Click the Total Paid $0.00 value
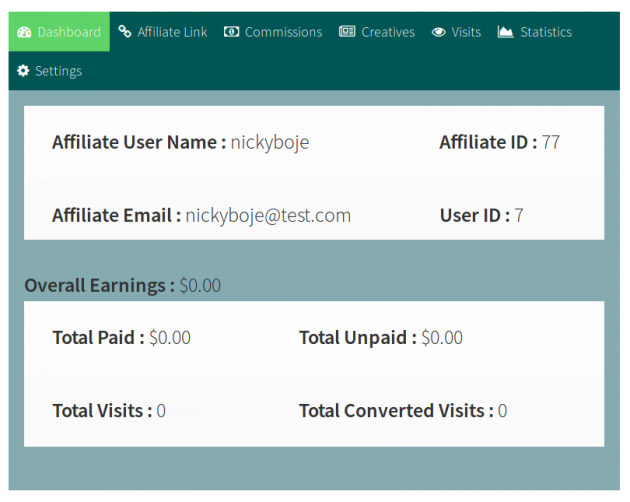The width and height of the screenshot is (630, 502). pos(170,338)
